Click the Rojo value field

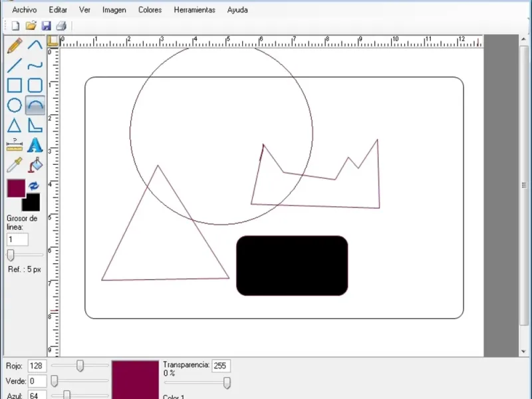pos(37,366)
